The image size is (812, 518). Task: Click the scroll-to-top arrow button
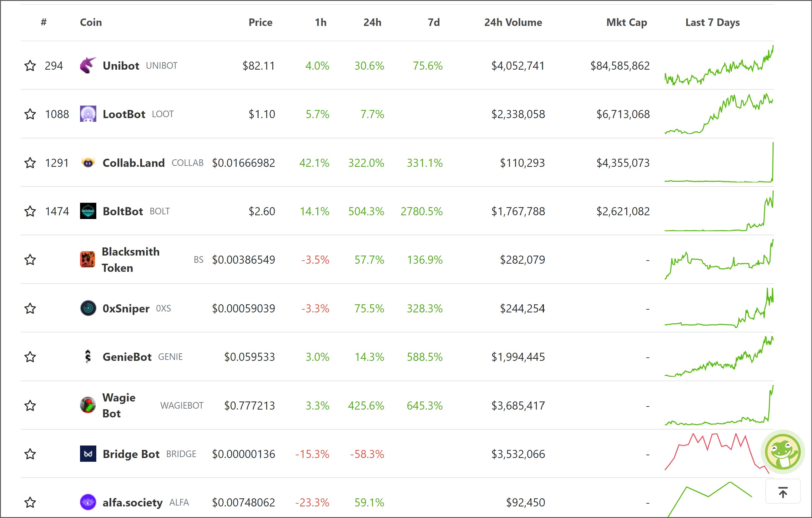tap(783, 492)
